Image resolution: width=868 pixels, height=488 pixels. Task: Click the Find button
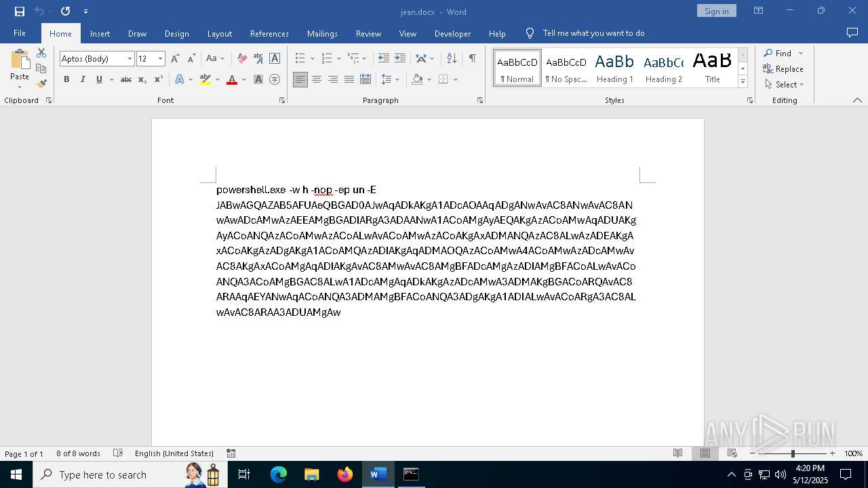point(777,54)
